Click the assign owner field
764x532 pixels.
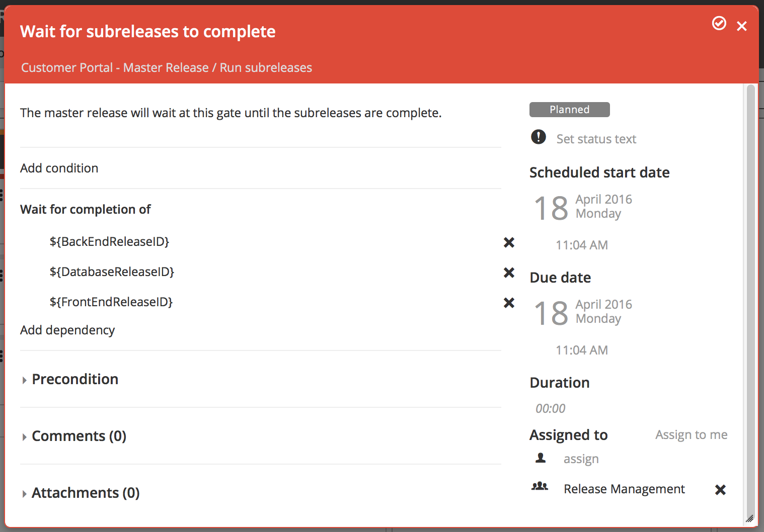coord(581,459)
